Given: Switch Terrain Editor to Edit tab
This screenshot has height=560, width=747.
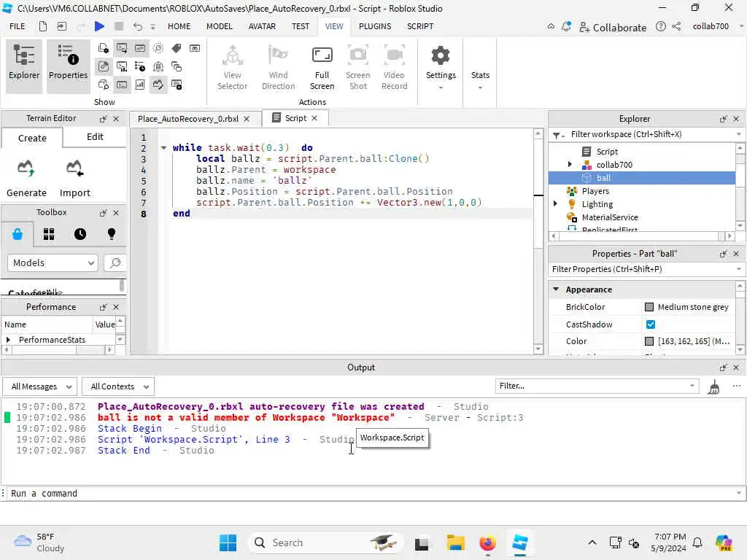Looking at the screenshot, I should coord(95,136).
